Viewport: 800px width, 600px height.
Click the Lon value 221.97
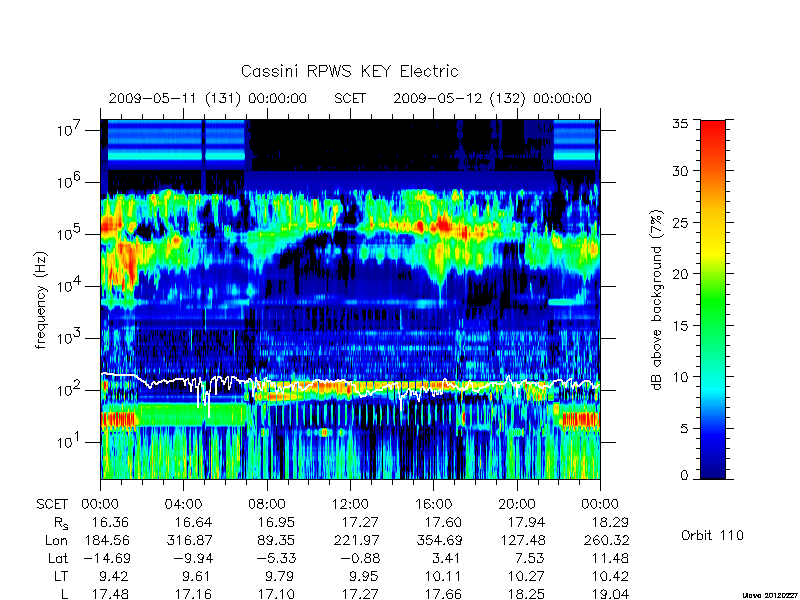(x=355, y=540)
